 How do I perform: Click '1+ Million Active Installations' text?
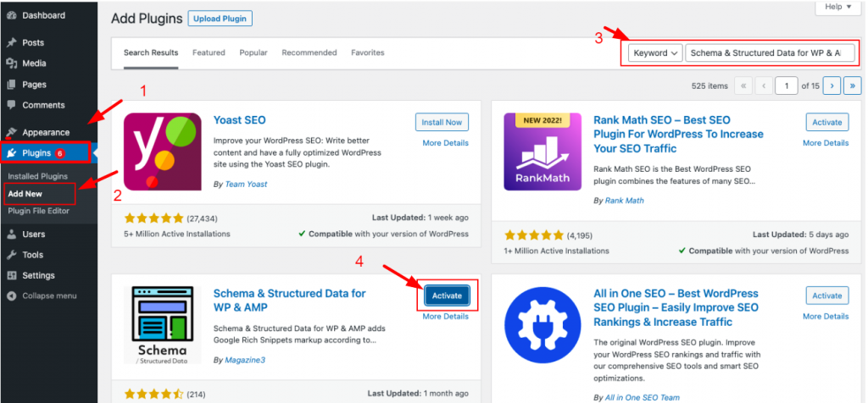point(557,251)
